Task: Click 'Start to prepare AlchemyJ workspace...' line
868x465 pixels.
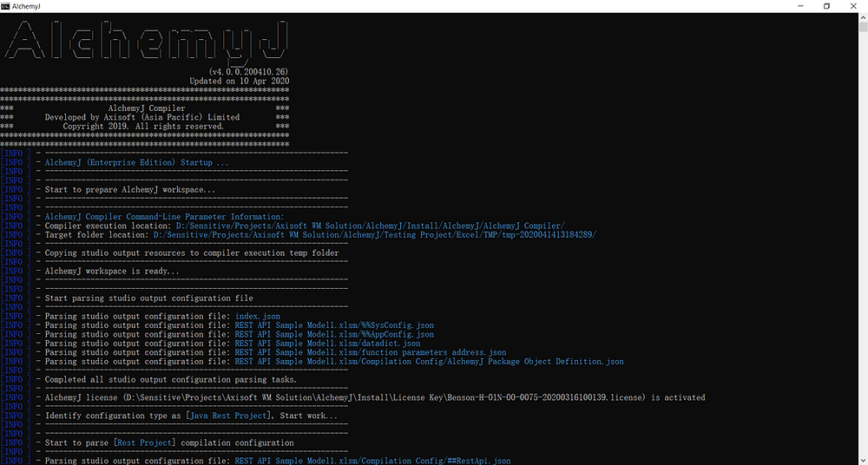Action: point(130,190)
